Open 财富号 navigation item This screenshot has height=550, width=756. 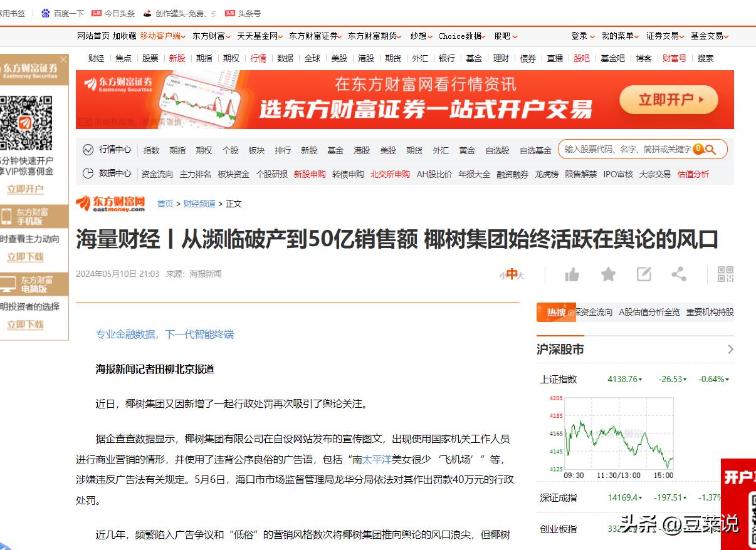pos(675,58)
